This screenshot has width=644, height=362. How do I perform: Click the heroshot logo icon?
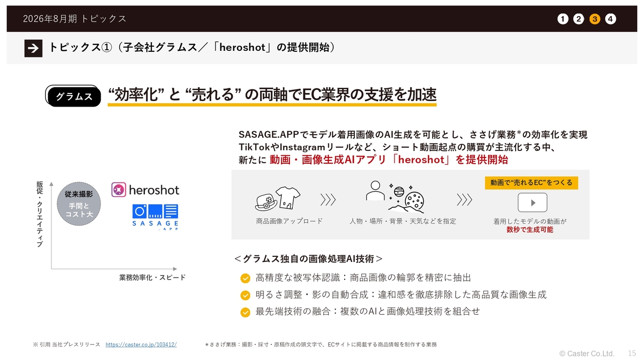tap(119, 190)
